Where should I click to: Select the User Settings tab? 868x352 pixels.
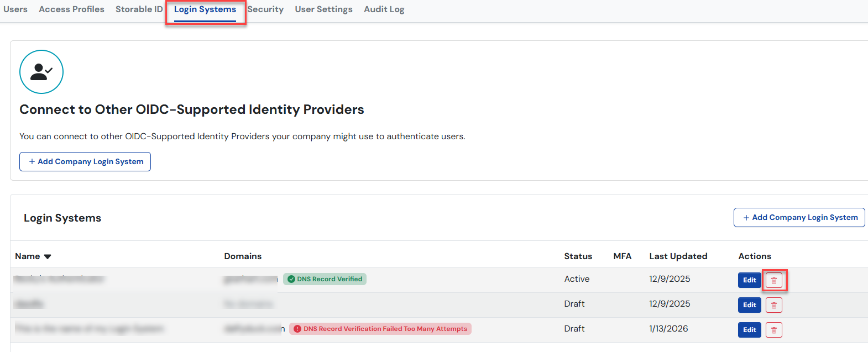(323, 9)
